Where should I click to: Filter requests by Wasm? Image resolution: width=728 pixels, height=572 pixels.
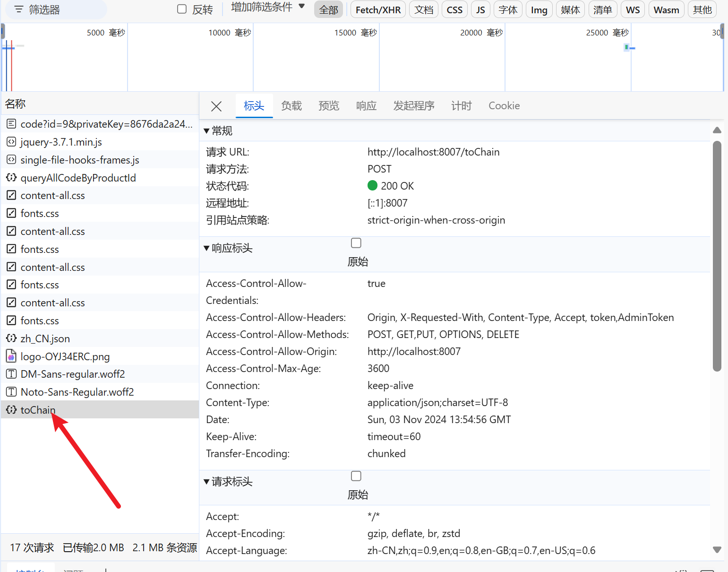[666, 9]
